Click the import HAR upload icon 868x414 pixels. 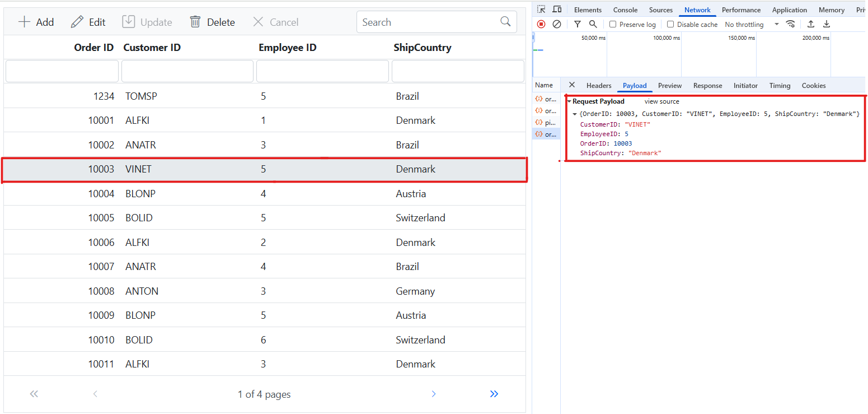[810, 24]
